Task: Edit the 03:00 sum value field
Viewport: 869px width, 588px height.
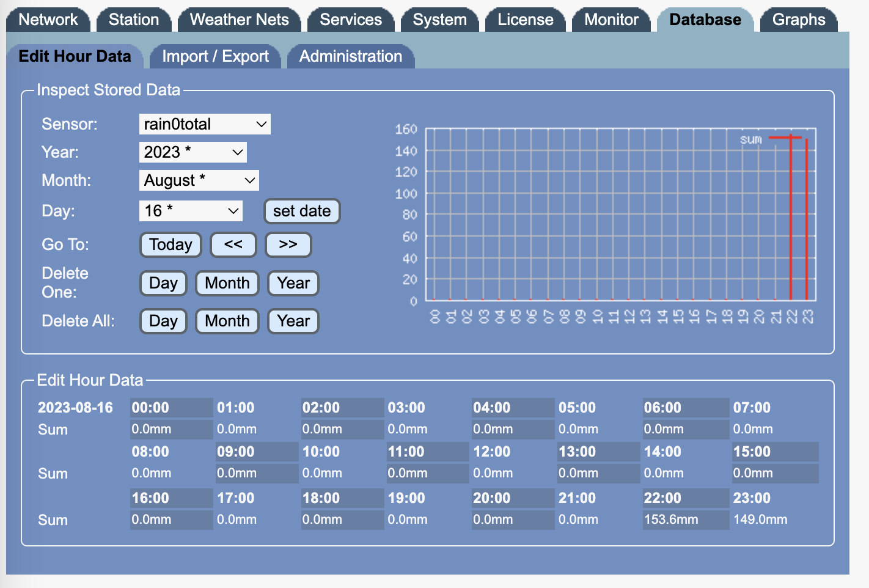Action: [x=428, y=429]
